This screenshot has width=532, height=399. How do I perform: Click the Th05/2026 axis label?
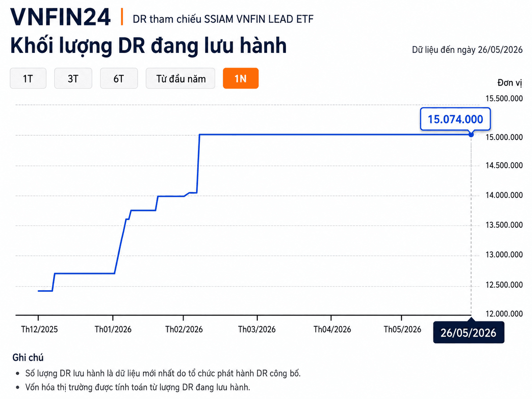pyautogui.click(x=402, y=329)
